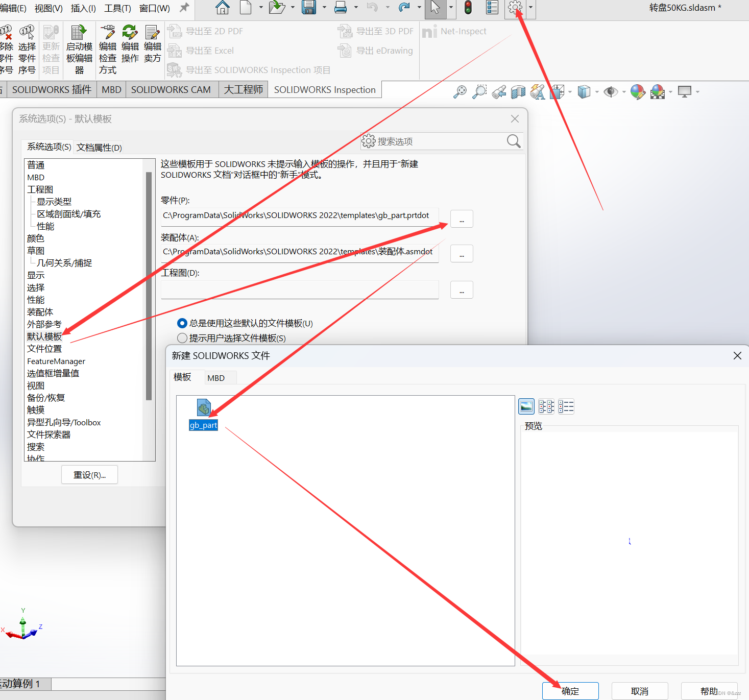Click the Hide/show items eye icon
The image size is (749, 700).
(611, 92)
